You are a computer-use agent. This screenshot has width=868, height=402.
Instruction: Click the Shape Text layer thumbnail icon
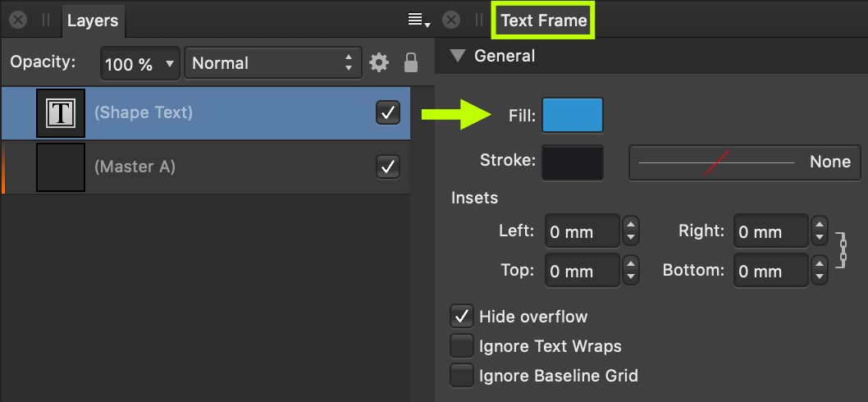[61, 113]
